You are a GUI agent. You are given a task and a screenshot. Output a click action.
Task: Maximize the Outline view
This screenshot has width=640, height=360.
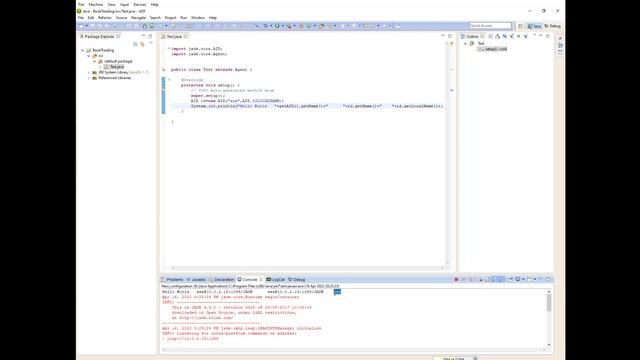point(548,36)
